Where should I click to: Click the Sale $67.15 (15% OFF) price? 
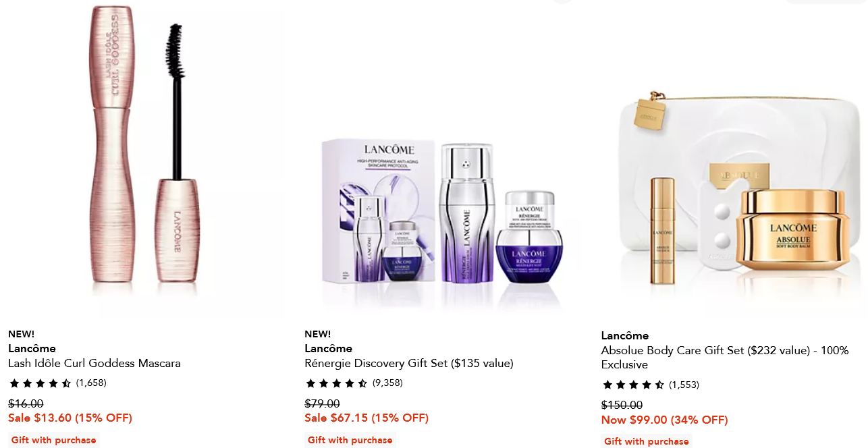(x=367, y=418)
